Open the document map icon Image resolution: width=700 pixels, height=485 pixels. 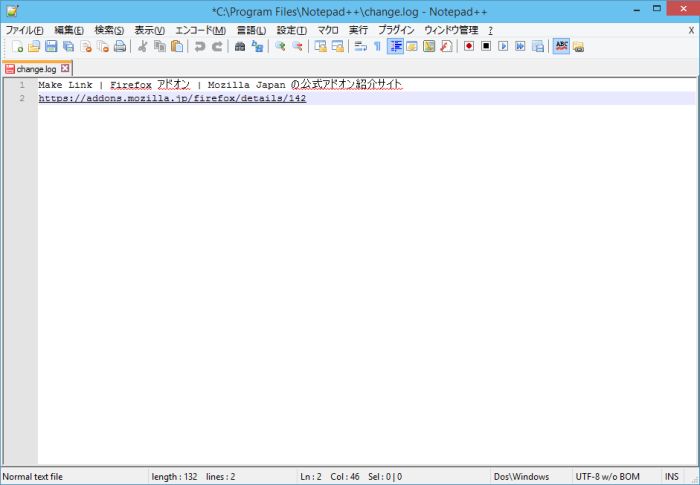click(x=429, y=46)
